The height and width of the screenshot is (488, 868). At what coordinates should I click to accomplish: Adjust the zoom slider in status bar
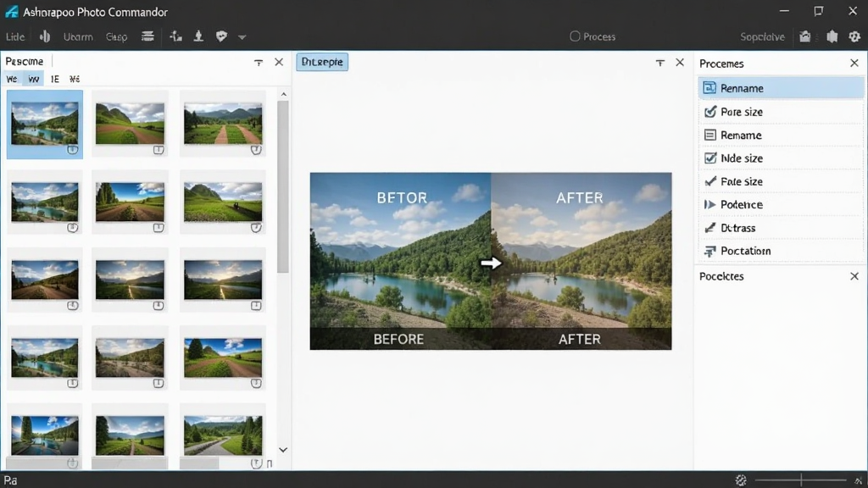(x=800, y=480)
